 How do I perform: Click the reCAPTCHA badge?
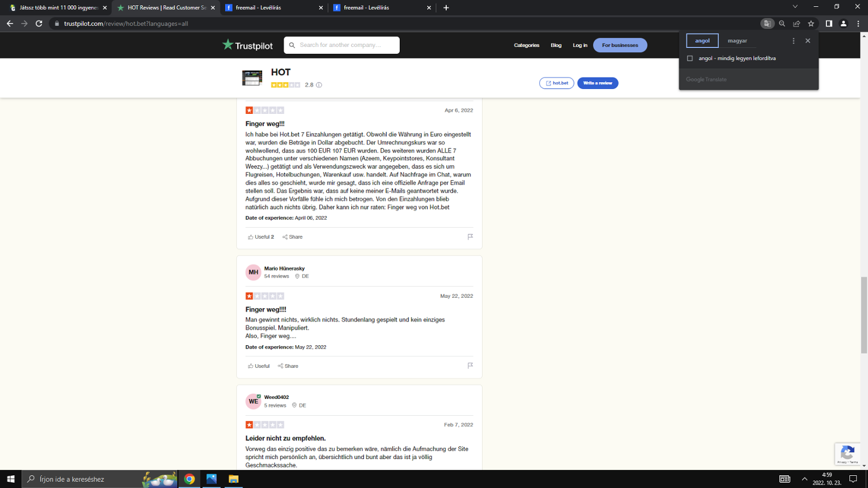click(848, 454)
